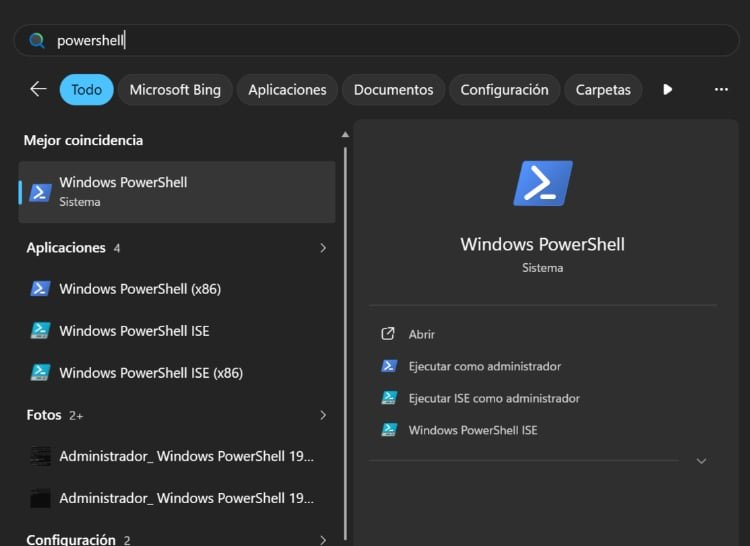Viewport: 750px width, 546px height.
Task: Click the preview pane PowerShell ISE icon
Action: [x=389, y=430]
